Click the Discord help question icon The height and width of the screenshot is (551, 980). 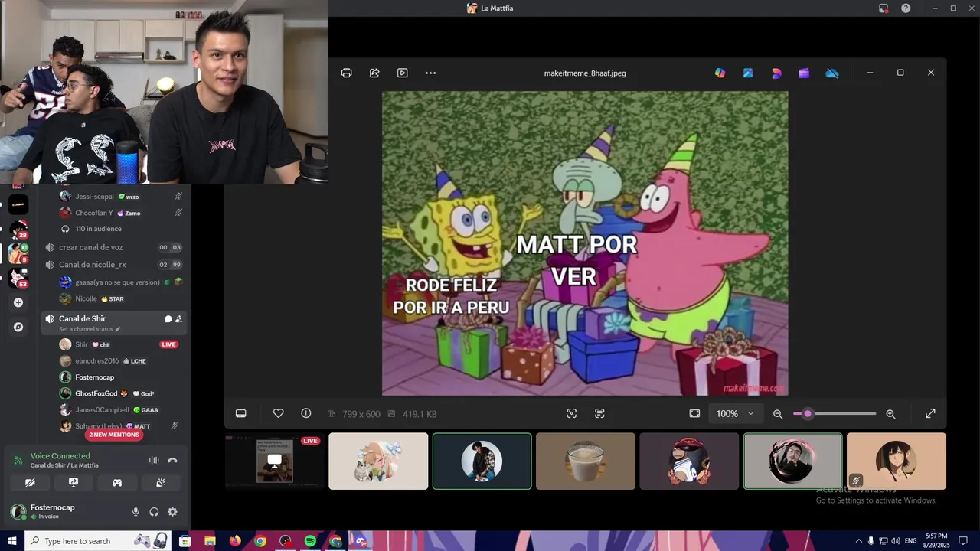coord(906,8)
